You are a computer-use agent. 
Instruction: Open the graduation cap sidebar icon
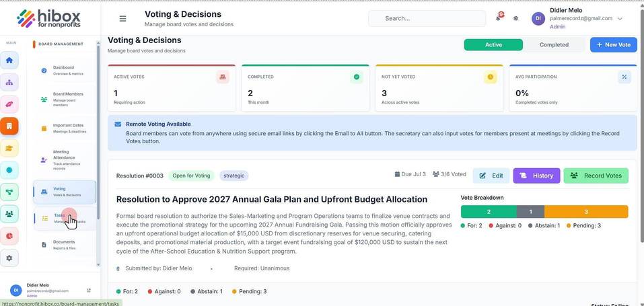click(x=9, y=148)
